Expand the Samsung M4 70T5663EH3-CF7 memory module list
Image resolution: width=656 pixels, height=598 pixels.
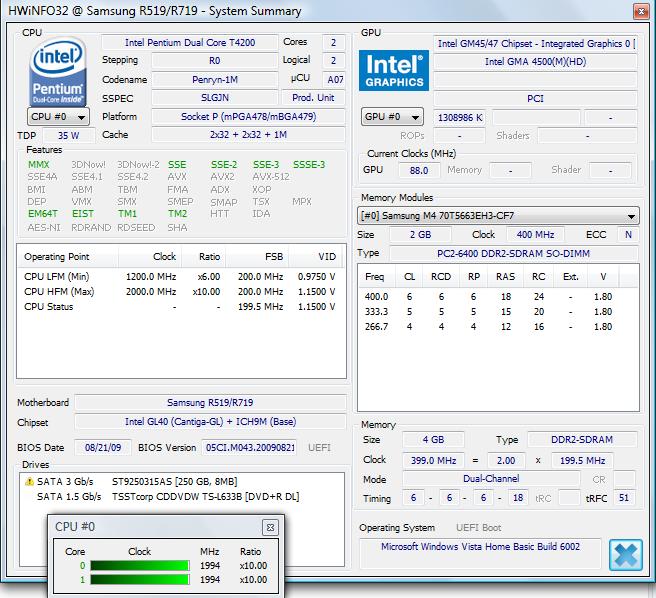tap(498, 216)
